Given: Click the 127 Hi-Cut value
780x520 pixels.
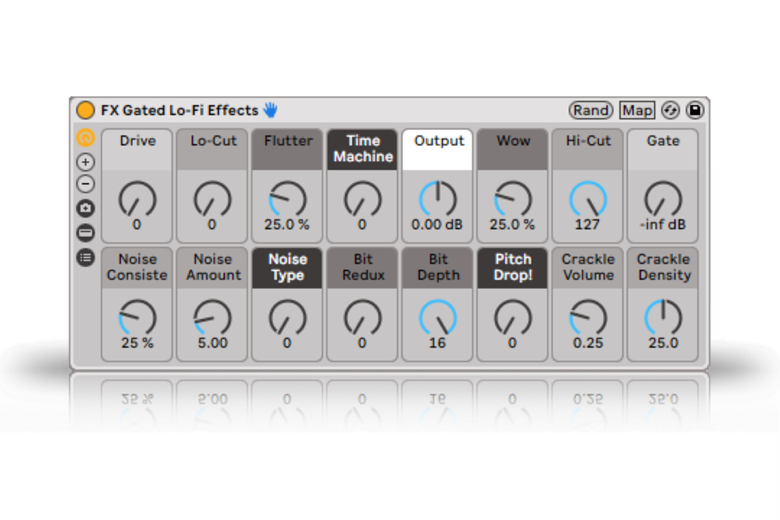Looking at the screenshot, I should tap(587, 224).
